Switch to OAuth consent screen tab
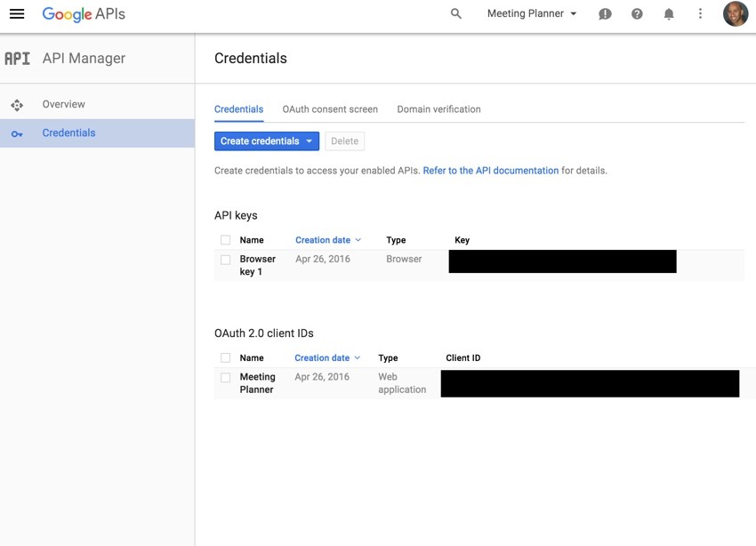The width and height of the screenshot is (756, 546). pos(330,109)
